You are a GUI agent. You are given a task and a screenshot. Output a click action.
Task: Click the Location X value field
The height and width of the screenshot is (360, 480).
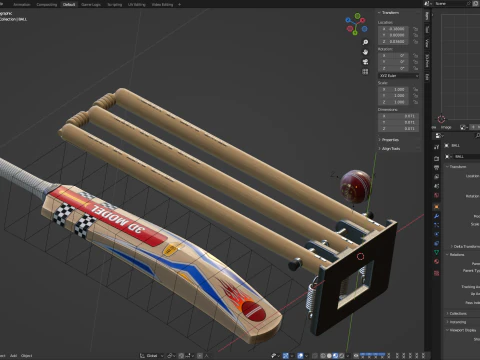[393, 29]
